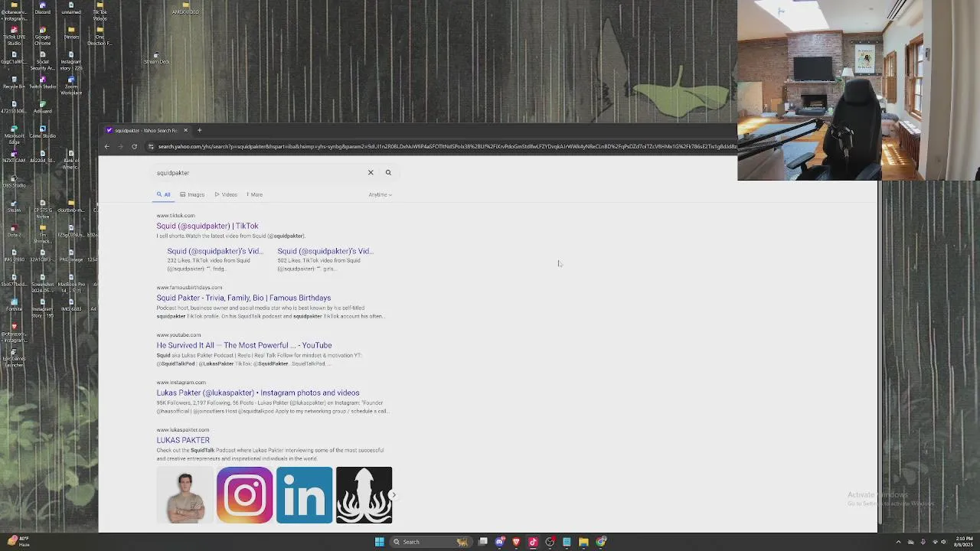Viewport: 980px width, 551px height.
Task: Click the Windows Start button
Action: [x=379, y=542]
